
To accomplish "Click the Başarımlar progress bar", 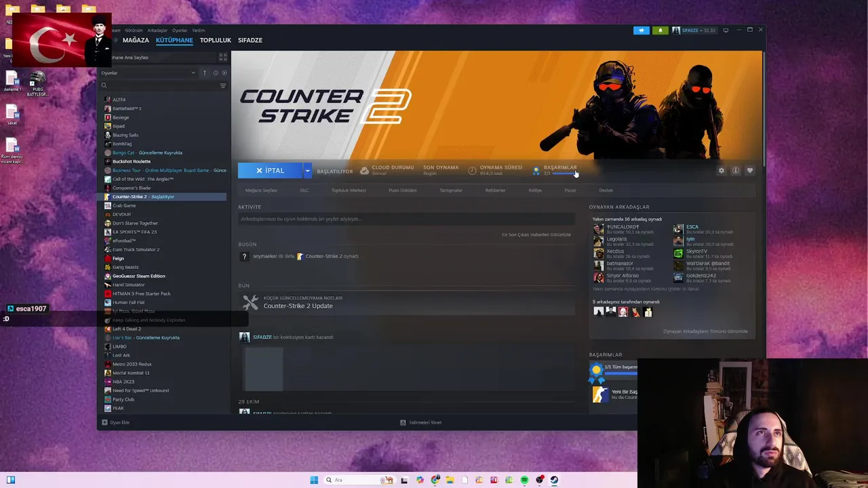I will pos(565,174).
